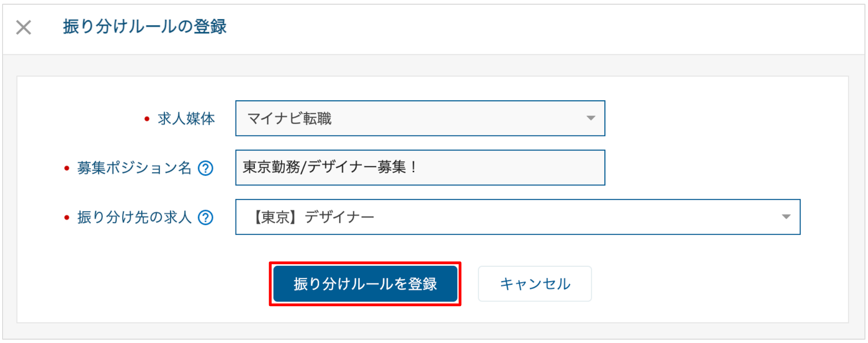Viewport: 868px width, 343px height.
Task: Click the required dot beside 振り分け先の求人
Action: coord(67,218)
